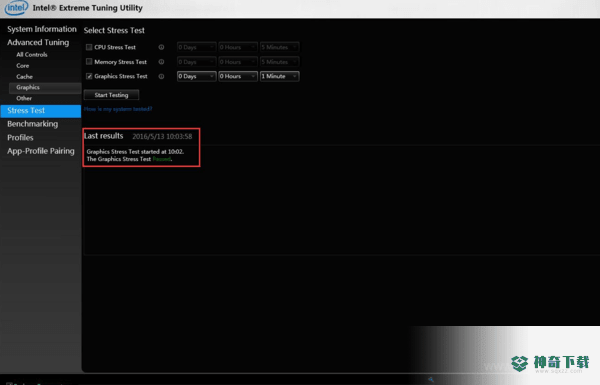The height and width of the screenshot is (385, 600).
Task: Open App-Profile Pairing section
Action: pyautogui.click(x=41, y=151)
